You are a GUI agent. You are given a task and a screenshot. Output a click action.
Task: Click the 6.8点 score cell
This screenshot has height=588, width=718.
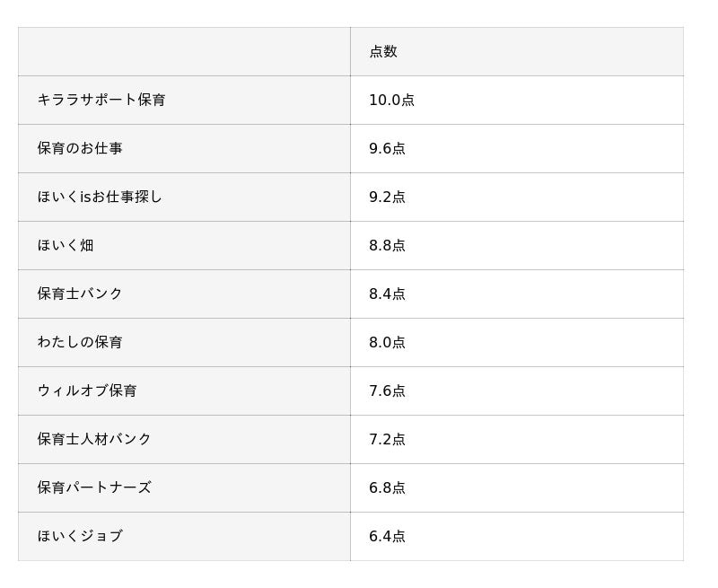(387, 488)
